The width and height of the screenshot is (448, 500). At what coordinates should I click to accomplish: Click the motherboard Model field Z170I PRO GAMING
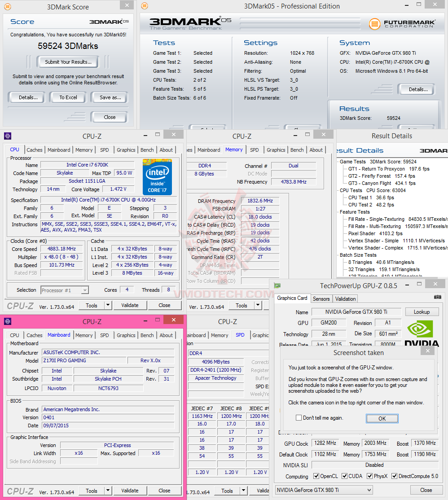click(x=84, y=360)
